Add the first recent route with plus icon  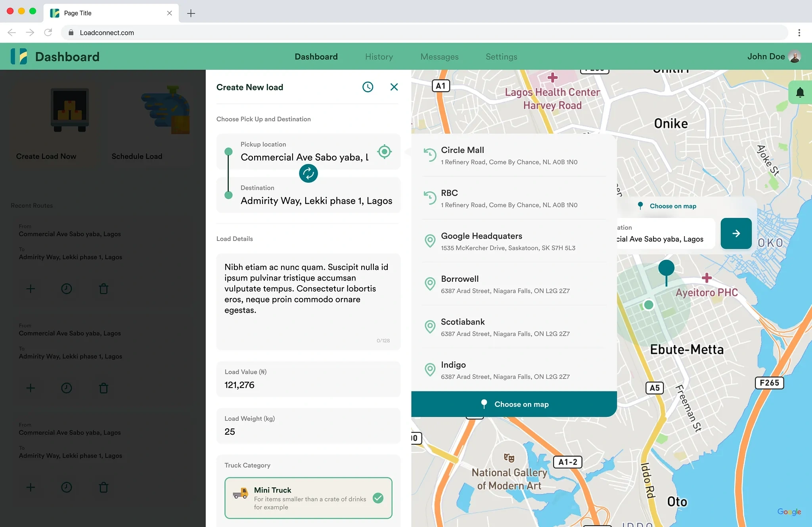[31, 289]
